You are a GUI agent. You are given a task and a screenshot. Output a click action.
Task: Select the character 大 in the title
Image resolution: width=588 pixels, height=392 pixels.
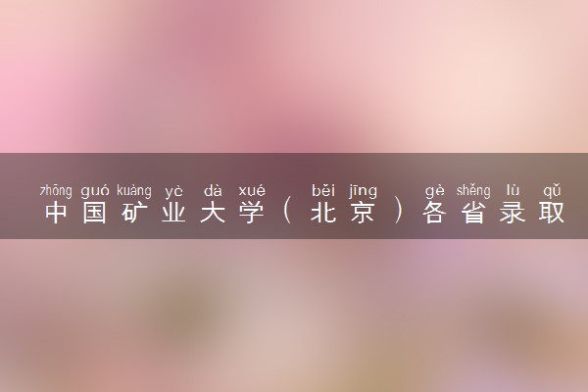[x=213, y=213]
